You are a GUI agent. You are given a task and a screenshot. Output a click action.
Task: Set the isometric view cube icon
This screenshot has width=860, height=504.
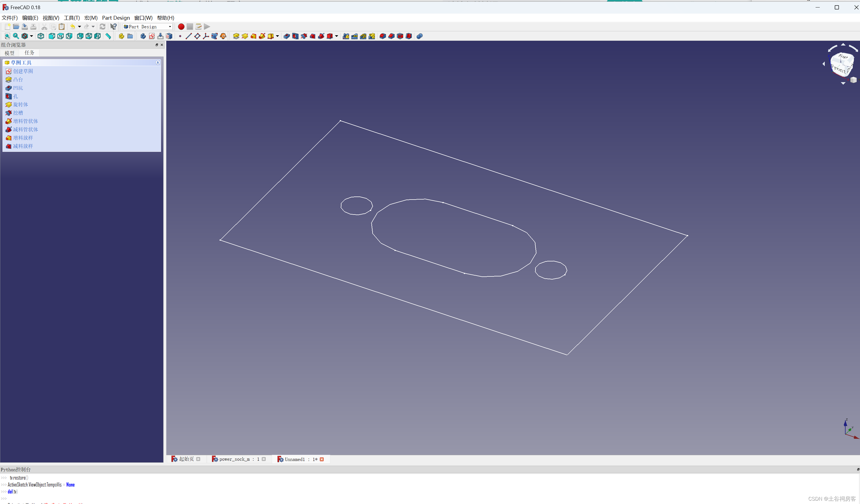tap(41, 36)
